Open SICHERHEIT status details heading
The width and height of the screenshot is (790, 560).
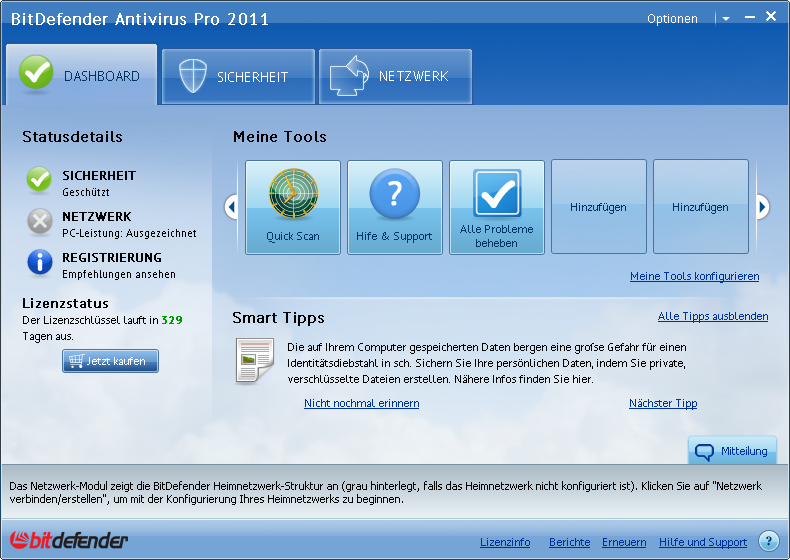[99, 175]
